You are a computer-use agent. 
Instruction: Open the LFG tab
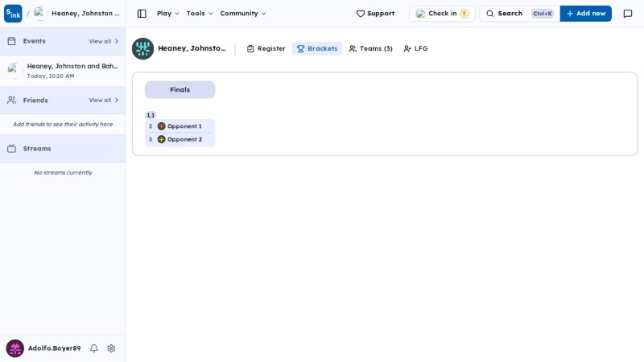415,48
